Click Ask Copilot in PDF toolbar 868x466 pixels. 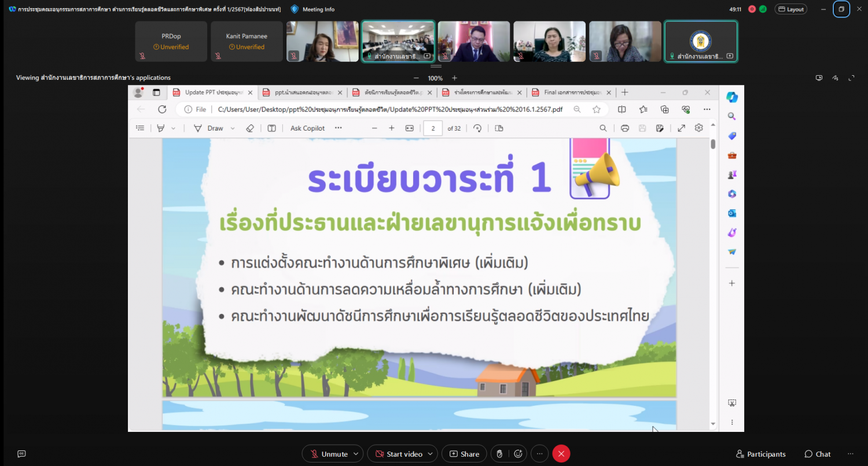(x=308, y=128)
